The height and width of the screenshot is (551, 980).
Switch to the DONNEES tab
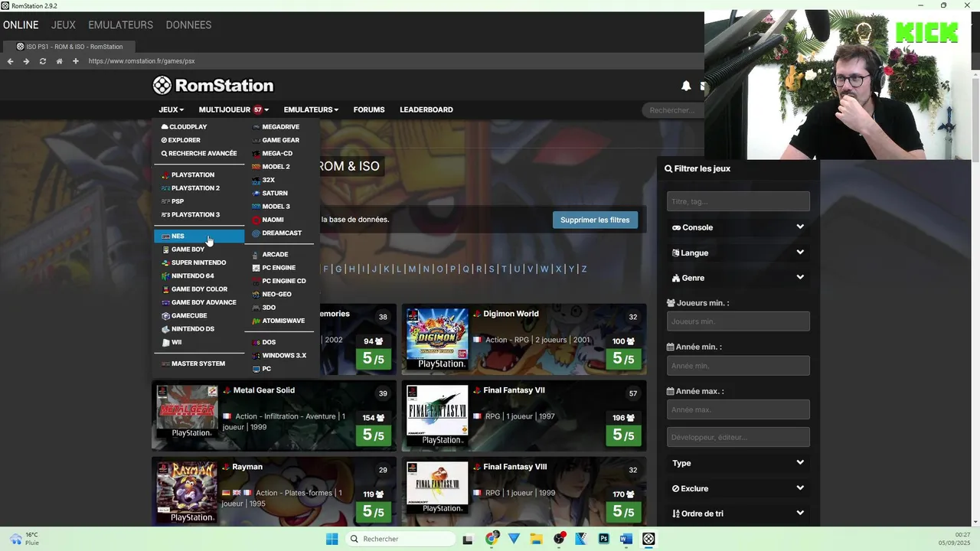188,25
